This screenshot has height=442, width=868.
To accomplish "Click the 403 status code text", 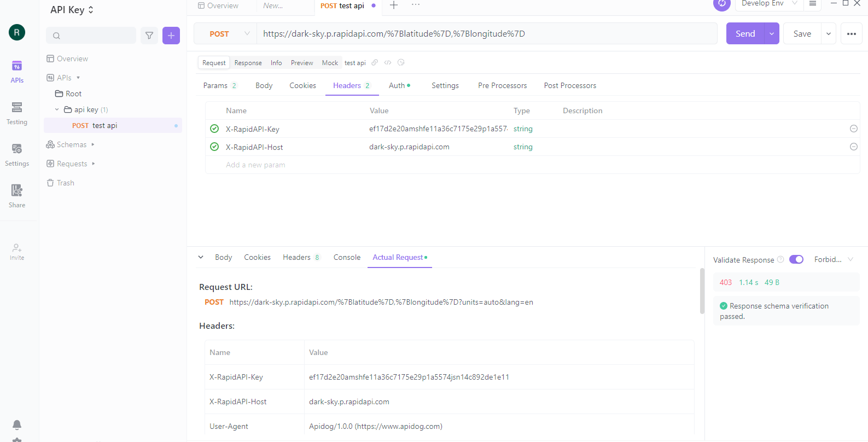I will [x=726, y=282].
